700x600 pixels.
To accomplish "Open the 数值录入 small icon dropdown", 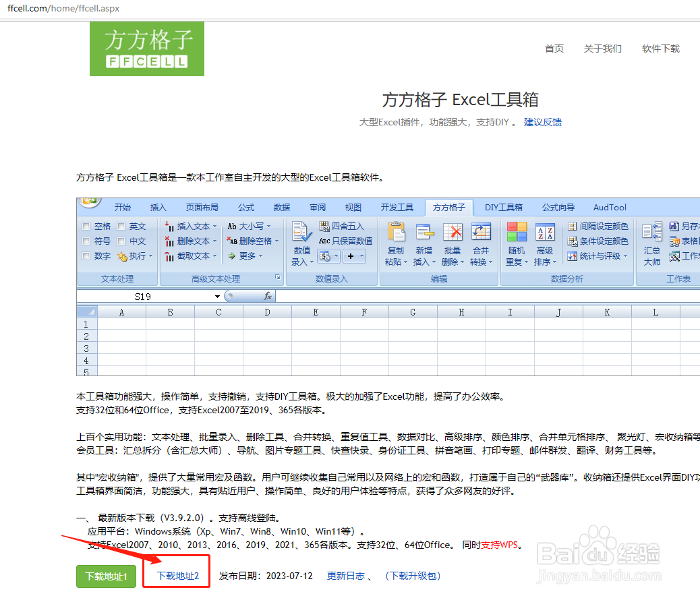I will coord(336,256).
